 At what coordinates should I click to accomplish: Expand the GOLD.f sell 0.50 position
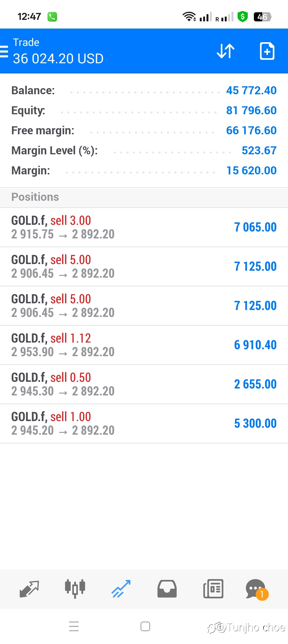pyautogui.click(x=144, y=384)
